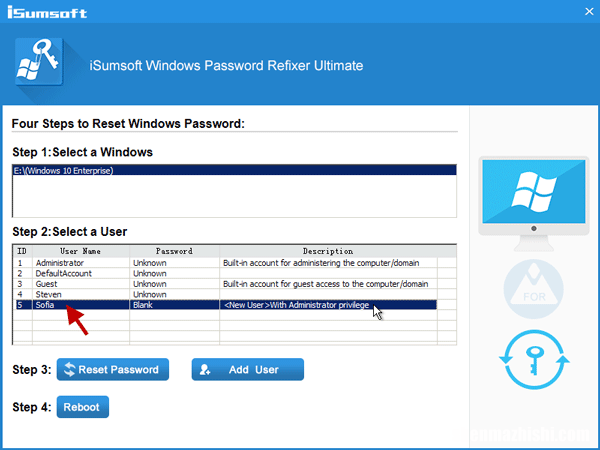This screenshot has height=450, width=600.
Task: Select the Sofia user row
Action: tap(226, 305)
